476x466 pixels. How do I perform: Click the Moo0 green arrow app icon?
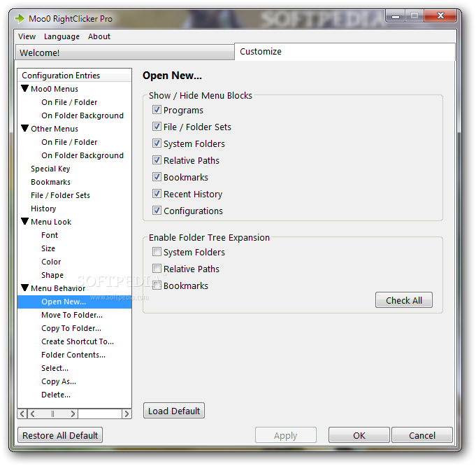point(20,19)
